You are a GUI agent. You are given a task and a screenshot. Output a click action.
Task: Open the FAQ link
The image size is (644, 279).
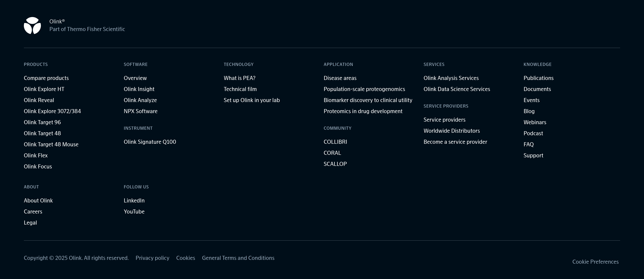pyautogui.click(x=529, y=144)
